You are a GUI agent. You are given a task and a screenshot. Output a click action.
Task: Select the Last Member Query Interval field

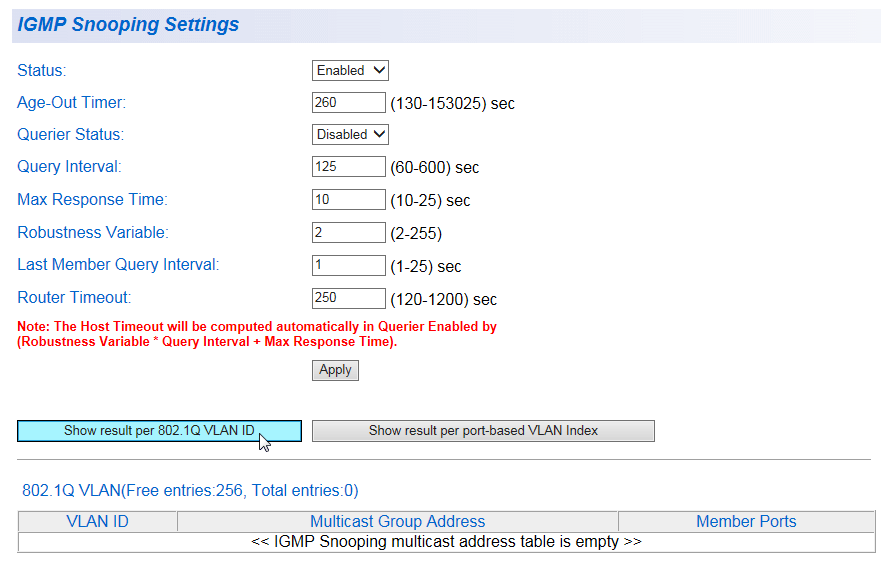click(x=349, y=265)
